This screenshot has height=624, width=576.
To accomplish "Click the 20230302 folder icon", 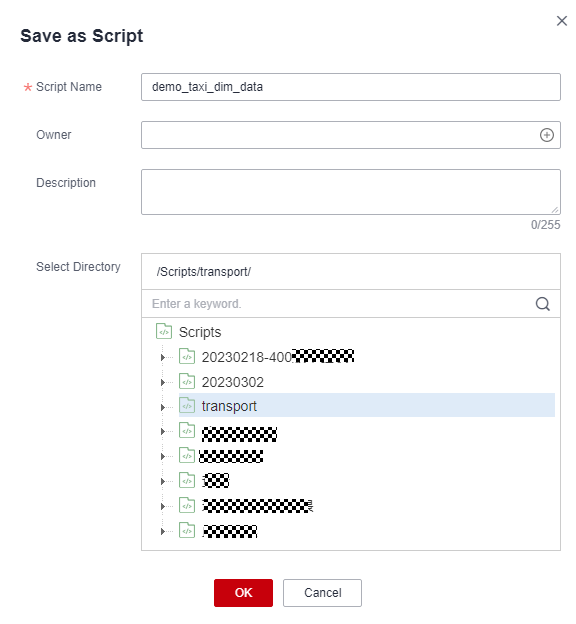I will (x=187, y=381).
